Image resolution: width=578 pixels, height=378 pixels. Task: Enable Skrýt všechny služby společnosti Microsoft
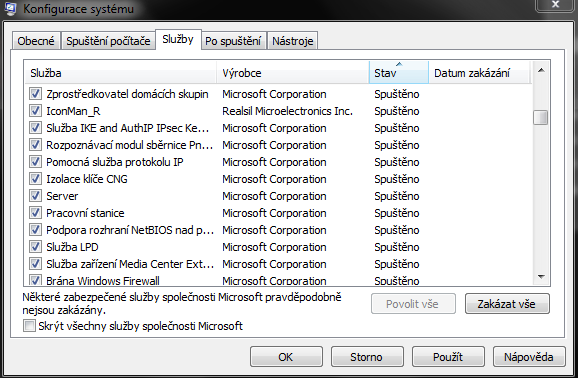(x=29, y=326)
